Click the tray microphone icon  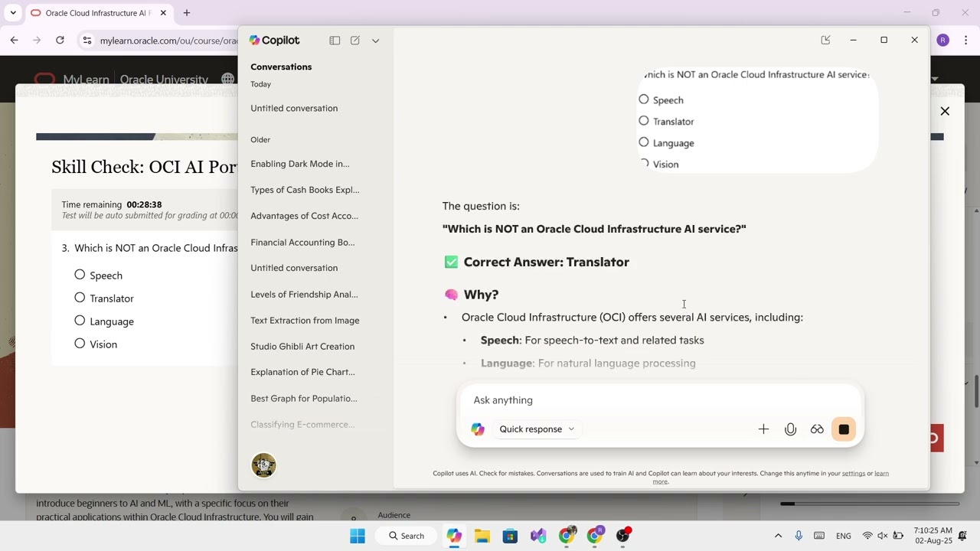pyautogui.click(x=799, y=536)
